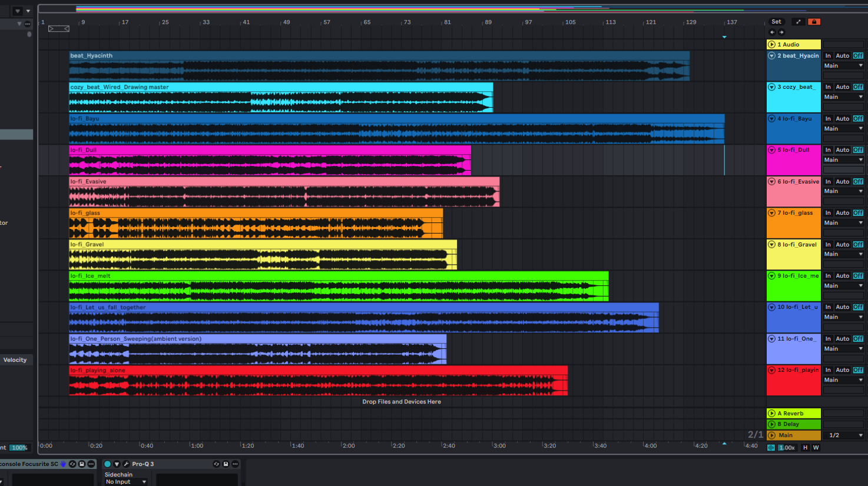Open Main output 1/2 channel dropdown
Viewport: 868px width, 486px height.
(x=845, y=435)
